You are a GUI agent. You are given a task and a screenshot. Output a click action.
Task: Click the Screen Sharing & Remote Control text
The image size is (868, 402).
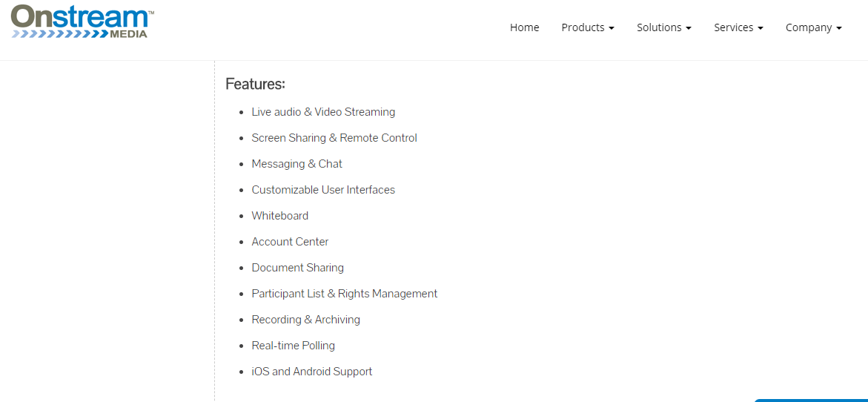click(334, 138)
